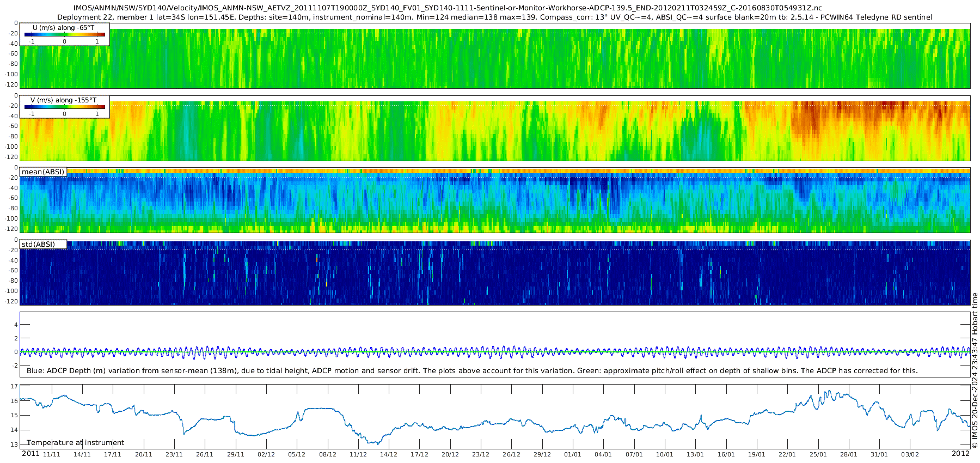Click the 2011 year label
980x463 pixels.
click(x=30, y=454)
